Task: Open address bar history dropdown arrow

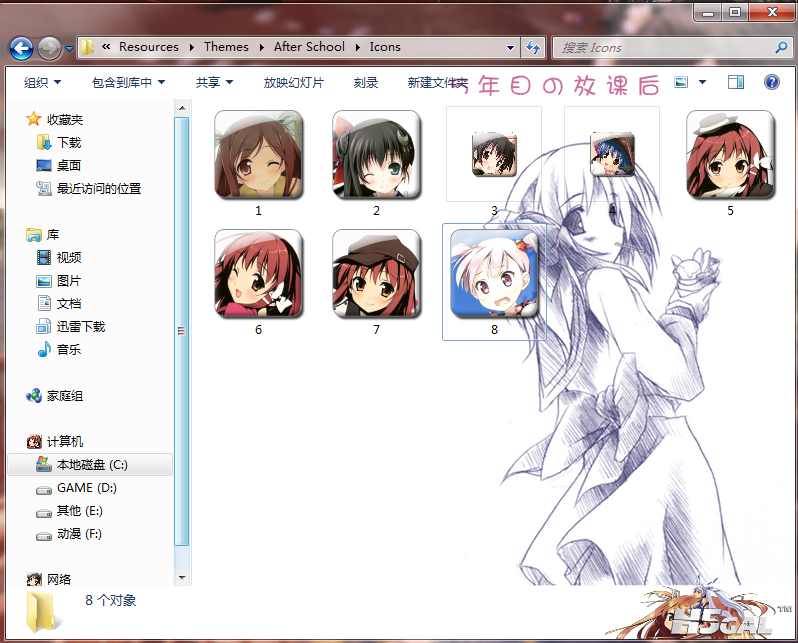Action: tap(510, 47)
